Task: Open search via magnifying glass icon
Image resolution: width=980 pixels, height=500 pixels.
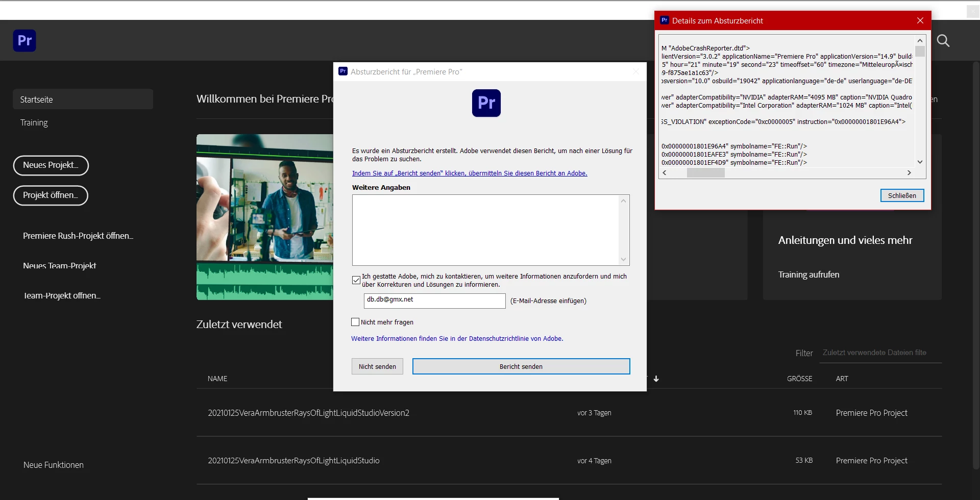Action: (943, 41)
